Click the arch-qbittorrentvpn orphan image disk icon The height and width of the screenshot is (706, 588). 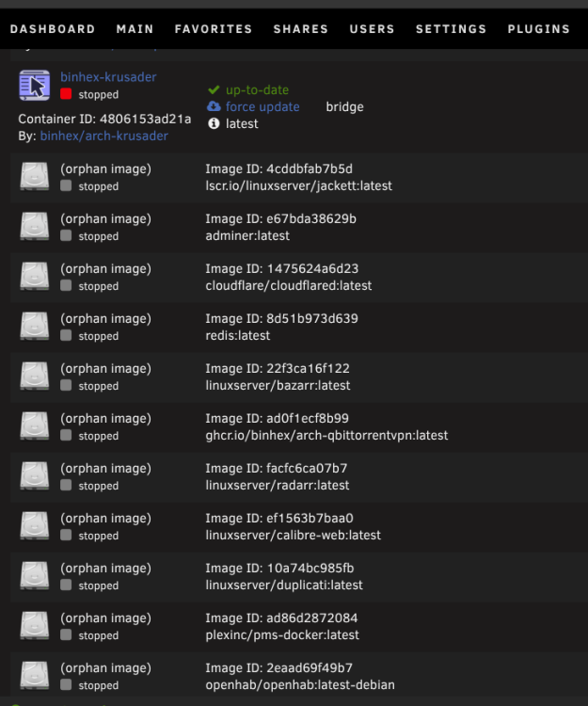(x=34, y=426)
